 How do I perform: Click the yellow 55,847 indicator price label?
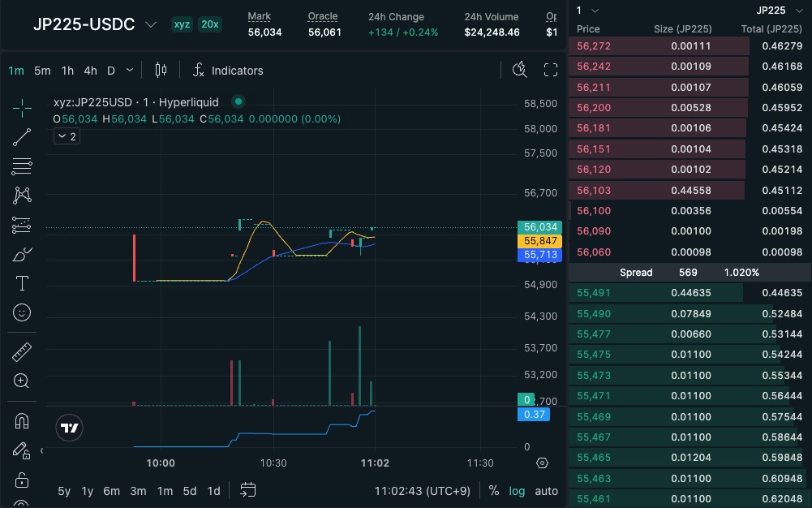tap(539, 241)
